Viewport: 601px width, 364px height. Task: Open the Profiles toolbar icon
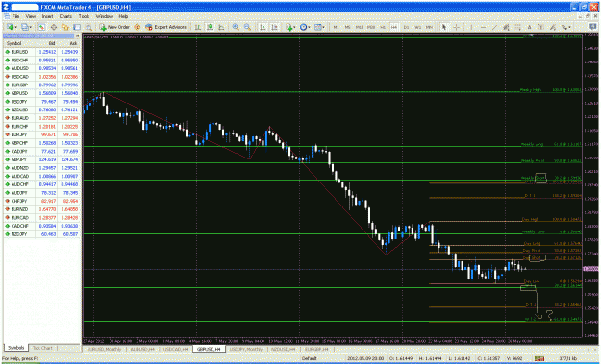25,27
